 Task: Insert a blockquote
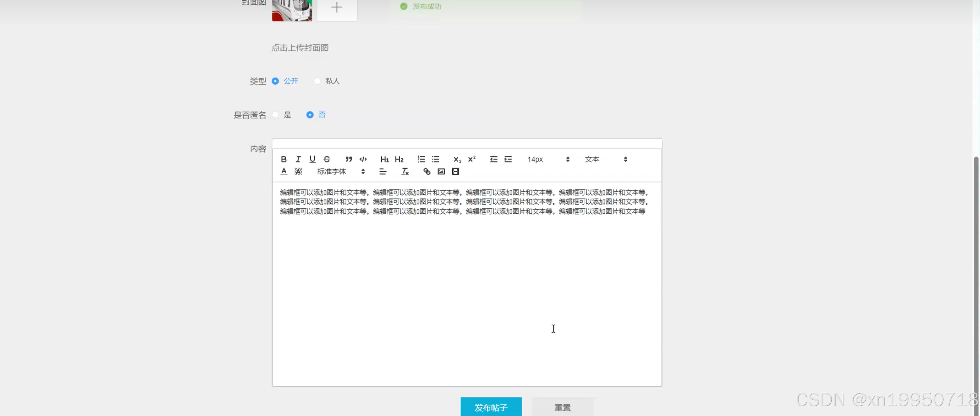(349, 159)
